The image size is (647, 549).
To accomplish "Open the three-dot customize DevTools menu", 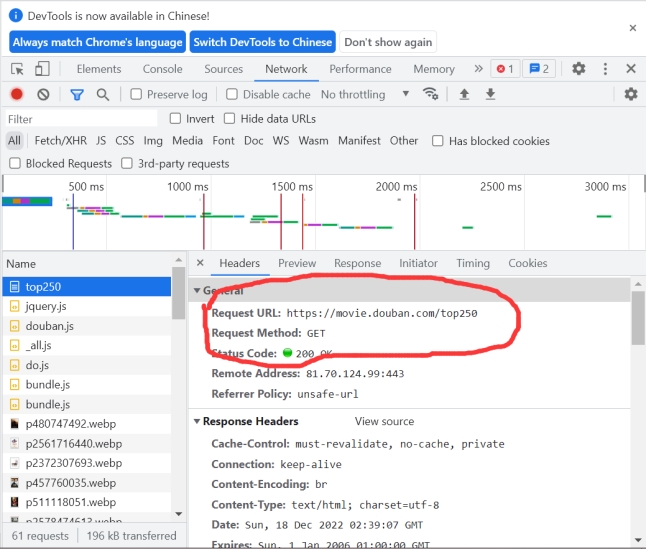I will (605, 69).
